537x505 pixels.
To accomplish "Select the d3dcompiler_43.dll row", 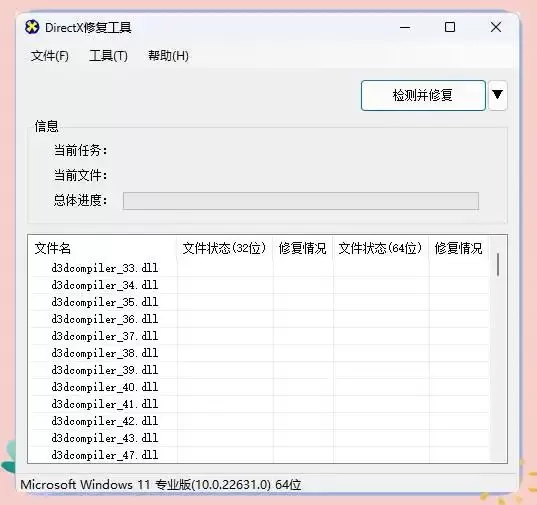I will pyautogui.click(x=260, y=438).
